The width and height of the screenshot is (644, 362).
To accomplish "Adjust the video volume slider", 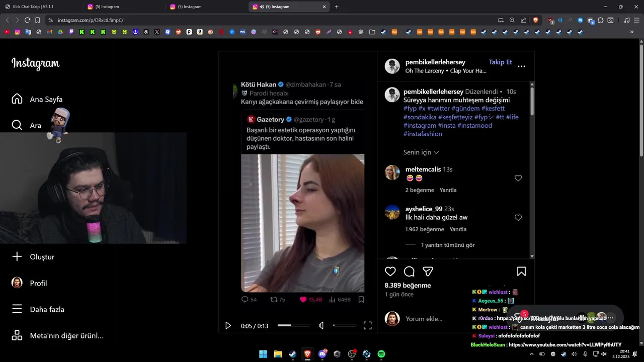I will 344,326.
